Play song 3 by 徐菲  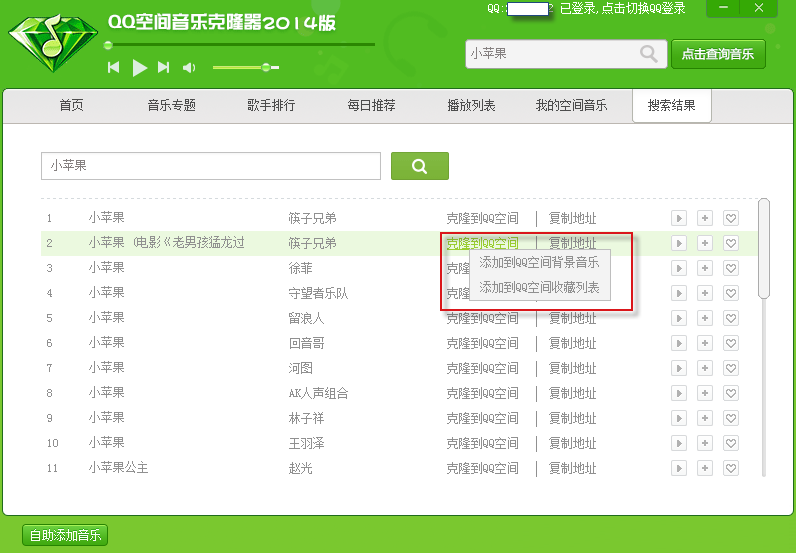tap(679, 268)
